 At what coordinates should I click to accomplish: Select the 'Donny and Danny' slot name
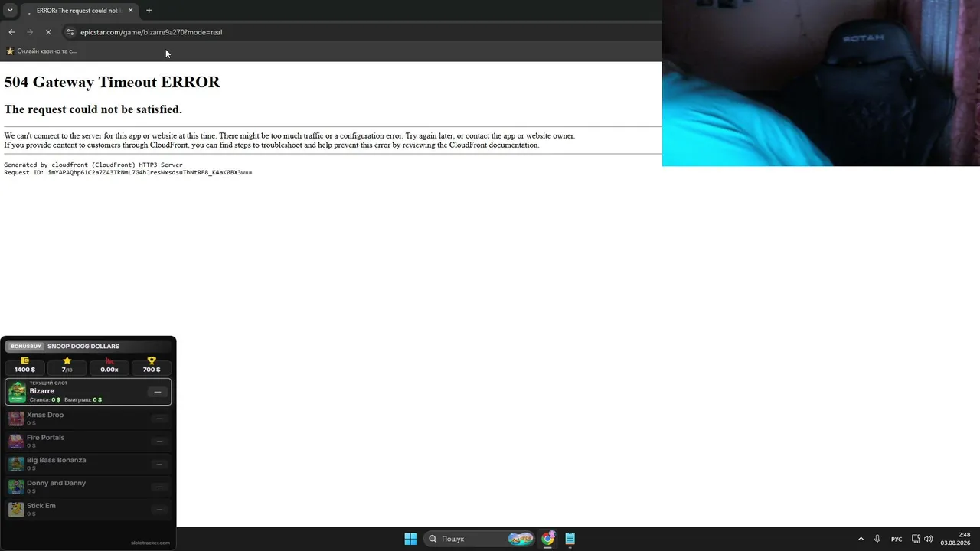point(57,483)
